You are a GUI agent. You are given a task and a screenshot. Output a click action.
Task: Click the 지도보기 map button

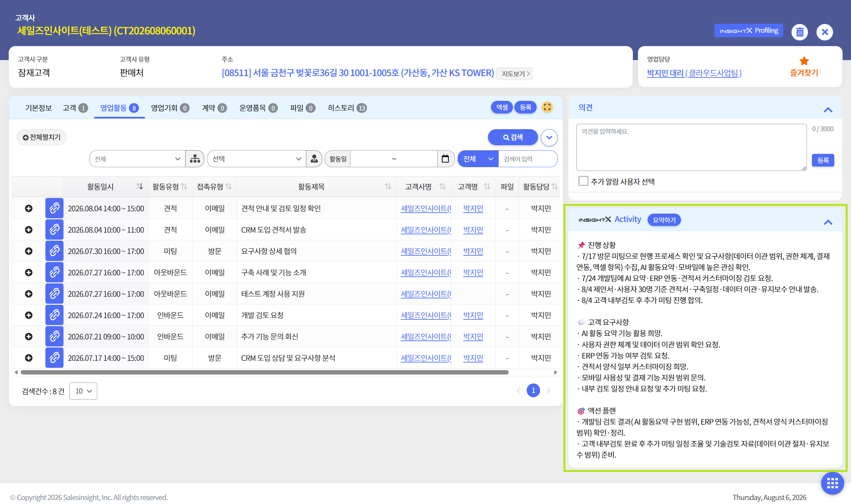(x=514, y=73)
